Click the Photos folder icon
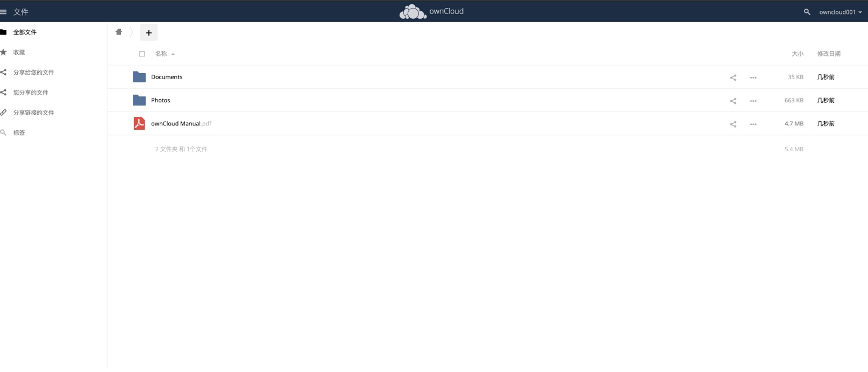The width and height of the screenshot is (868, 372). coord(139,100)
